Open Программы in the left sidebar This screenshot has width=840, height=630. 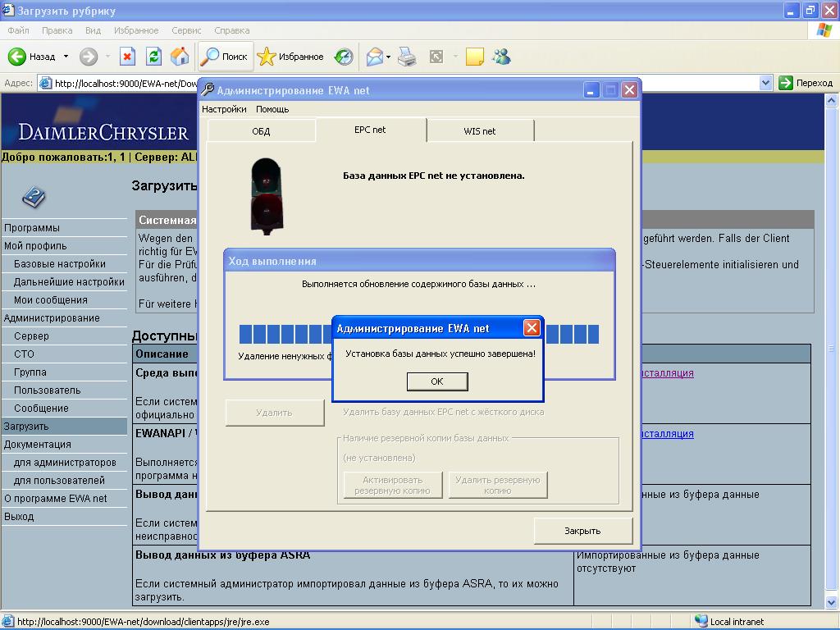pos(32,228)
